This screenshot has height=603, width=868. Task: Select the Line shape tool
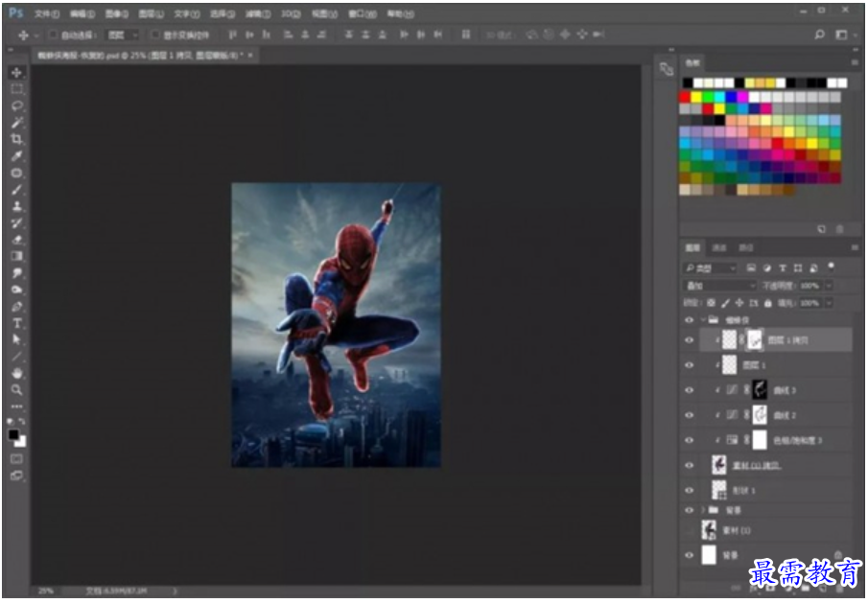(16, 357)
